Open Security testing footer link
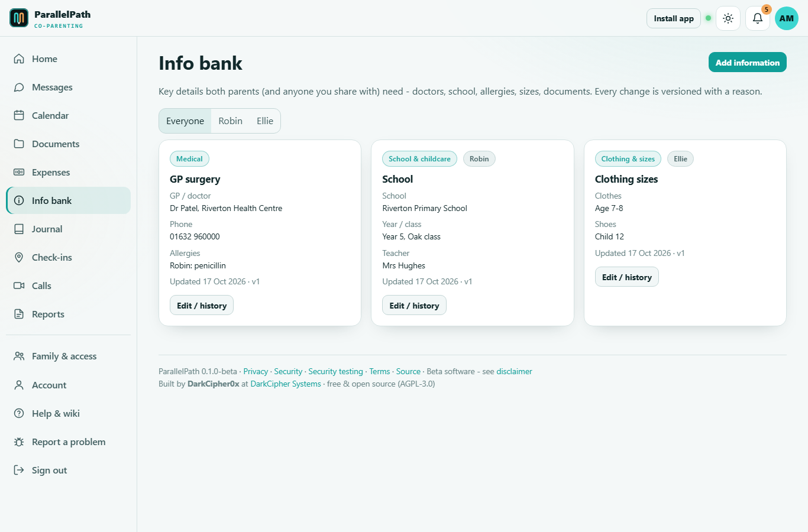808x532 pixels. (335, 371)
